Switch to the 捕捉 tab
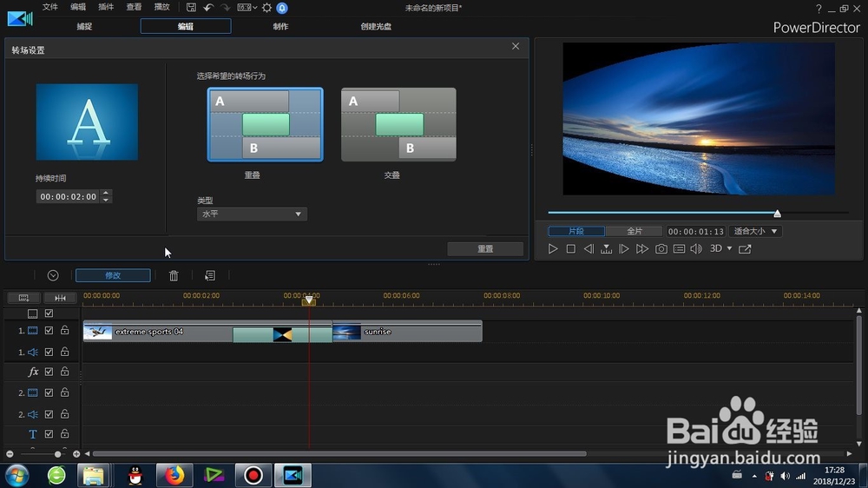Screen dimensions: 868x488 coord(84,26)
